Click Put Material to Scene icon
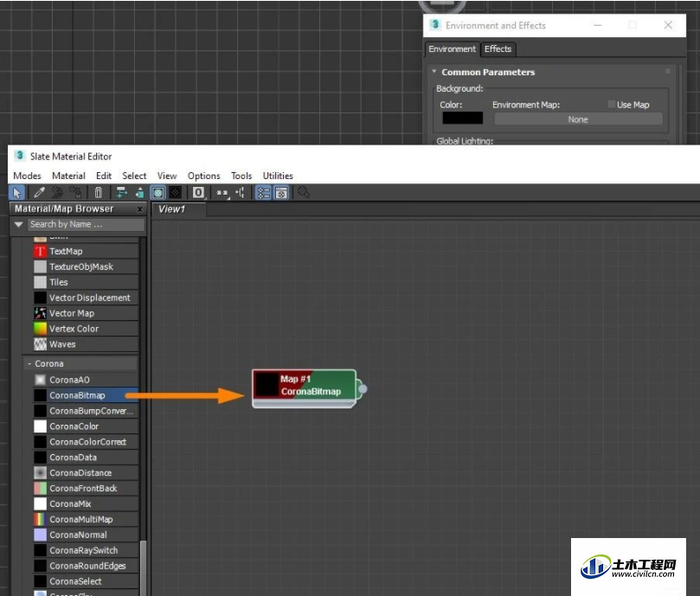 [x=57, y=193]
